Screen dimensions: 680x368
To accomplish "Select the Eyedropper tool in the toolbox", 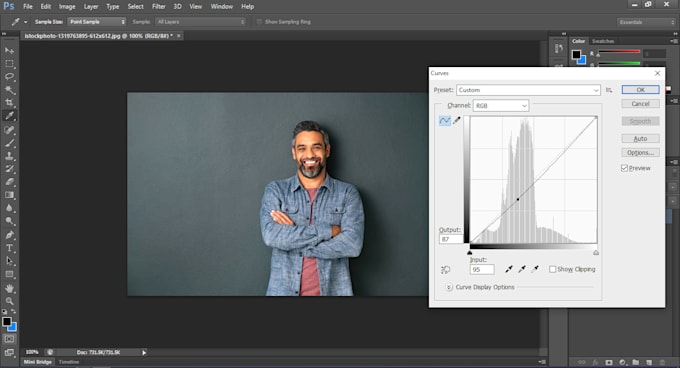I will [9, 116].
